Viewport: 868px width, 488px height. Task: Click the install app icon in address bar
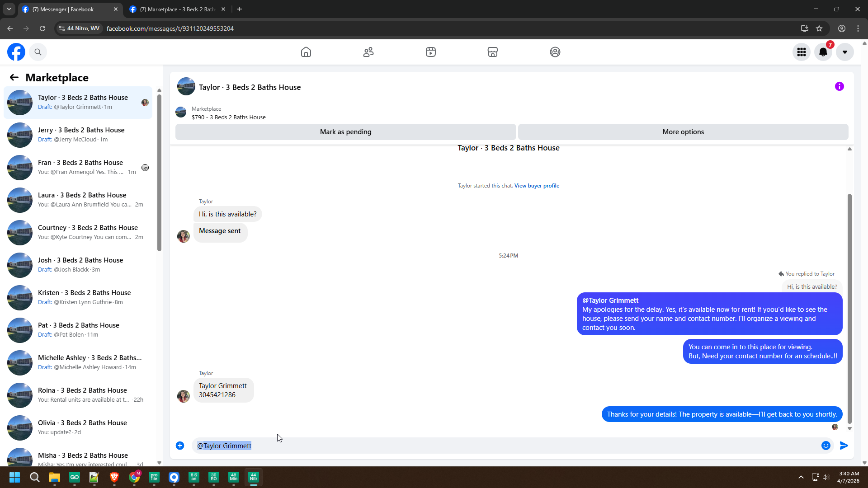click(x=805, y=28)
